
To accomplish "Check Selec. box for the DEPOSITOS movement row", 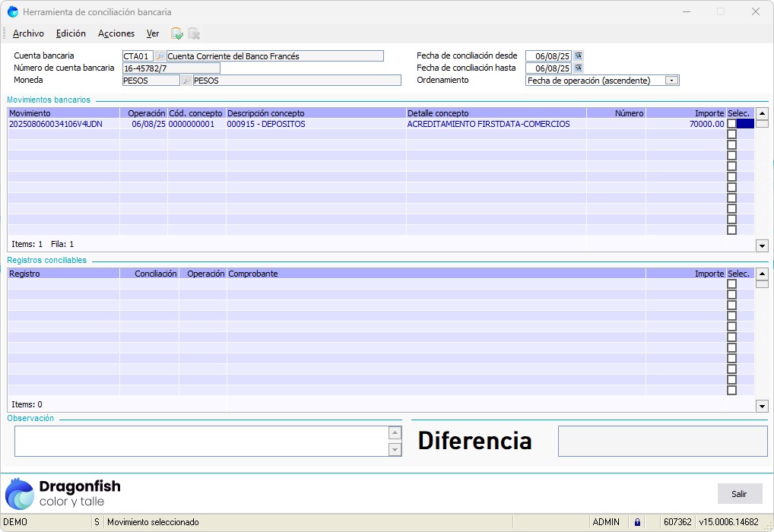I will [x=731, y=124].
